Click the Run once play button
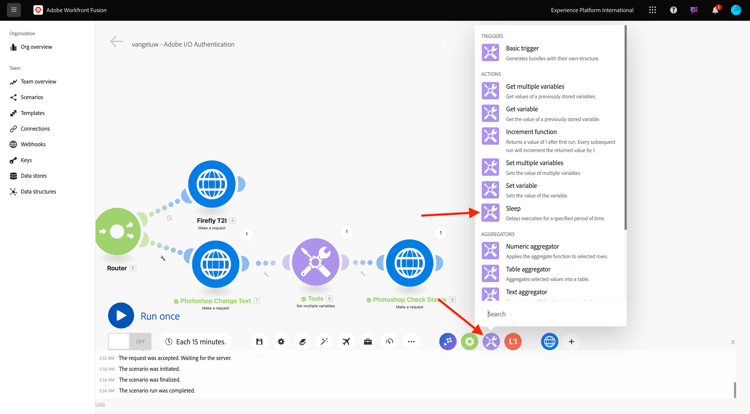Viewport: 750px width, 414px height. (121, 316)
